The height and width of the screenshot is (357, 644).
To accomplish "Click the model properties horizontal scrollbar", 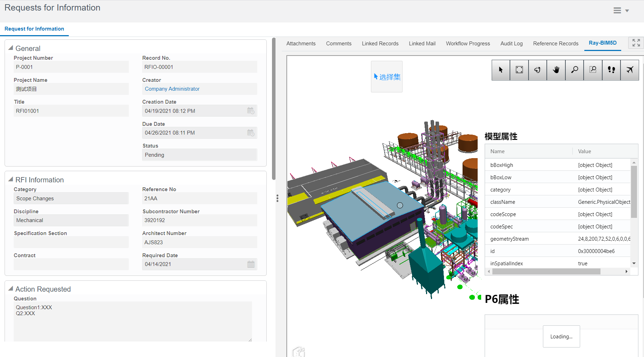I will pyautogui.click(x=546, y=272).
